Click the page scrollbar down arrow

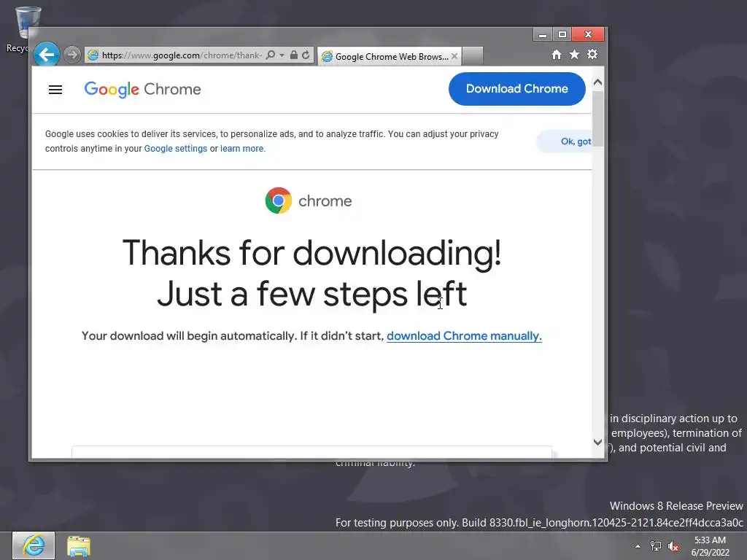pyautogui.click(x=598, y=442)
